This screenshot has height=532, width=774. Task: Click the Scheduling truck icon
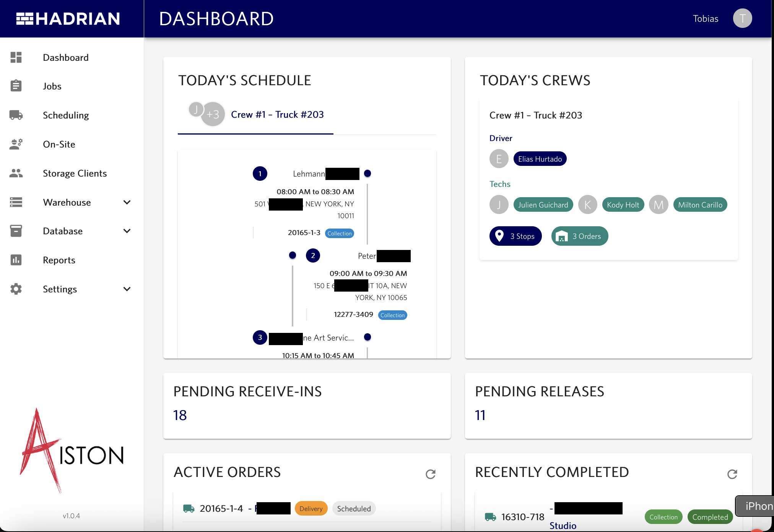(x=16, y=115)
